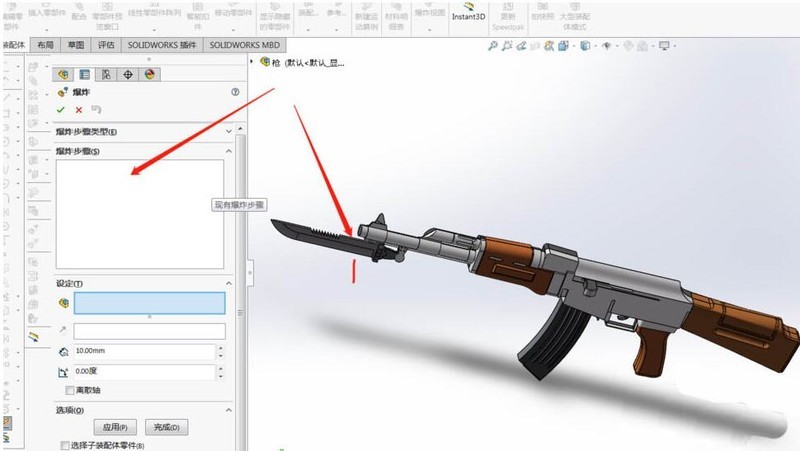
Task: Toggle the 离散轴 checkbox
Action: (70, 390)
